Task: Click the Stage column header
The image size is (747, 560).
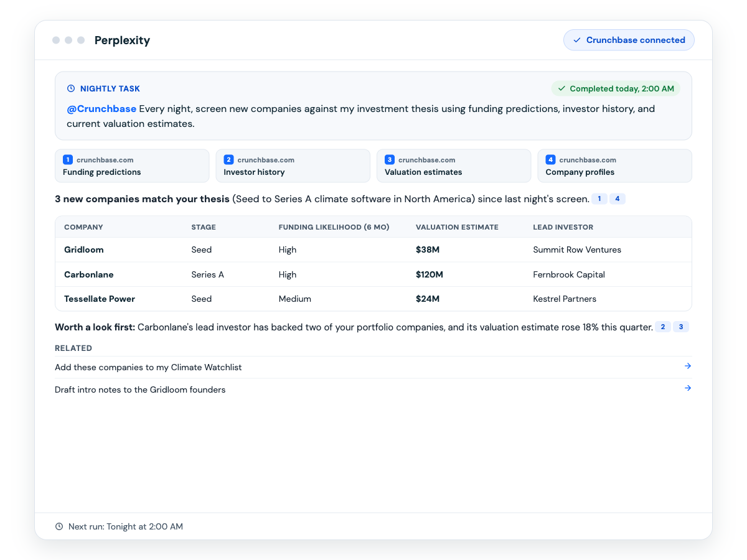Action: (x=204, y=227)
